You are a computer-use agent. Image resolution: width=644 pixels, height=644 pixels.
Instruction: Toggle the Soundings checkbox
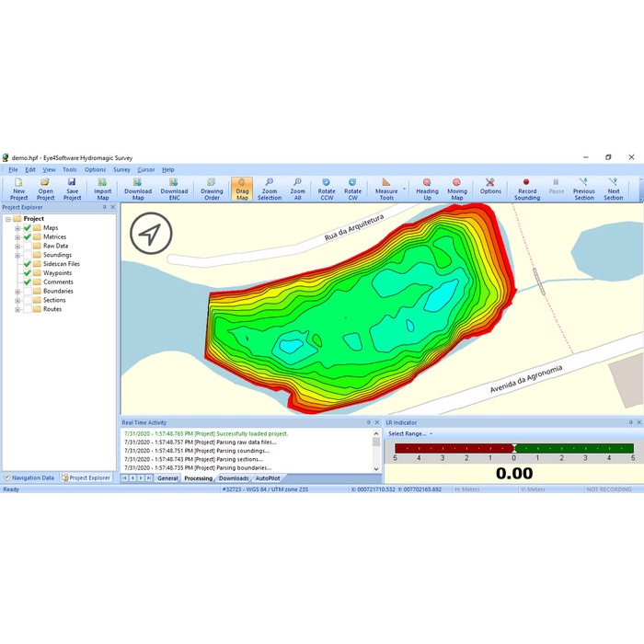tap(28, 255)
